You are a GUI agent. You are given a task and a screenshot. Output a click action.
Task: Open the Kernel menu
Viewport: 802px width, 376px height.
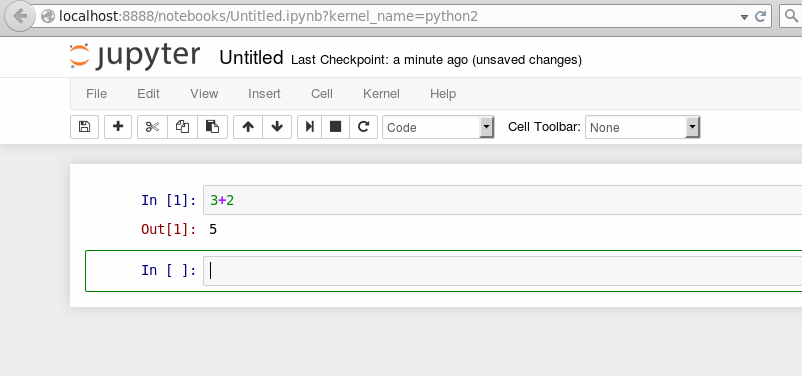382,94
